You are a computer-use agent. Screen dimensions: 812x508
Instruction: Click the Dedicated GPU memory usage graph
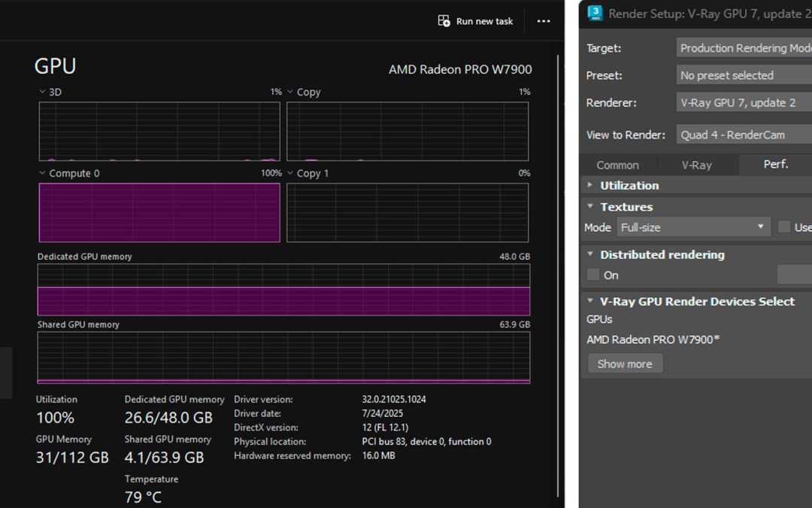283,290
